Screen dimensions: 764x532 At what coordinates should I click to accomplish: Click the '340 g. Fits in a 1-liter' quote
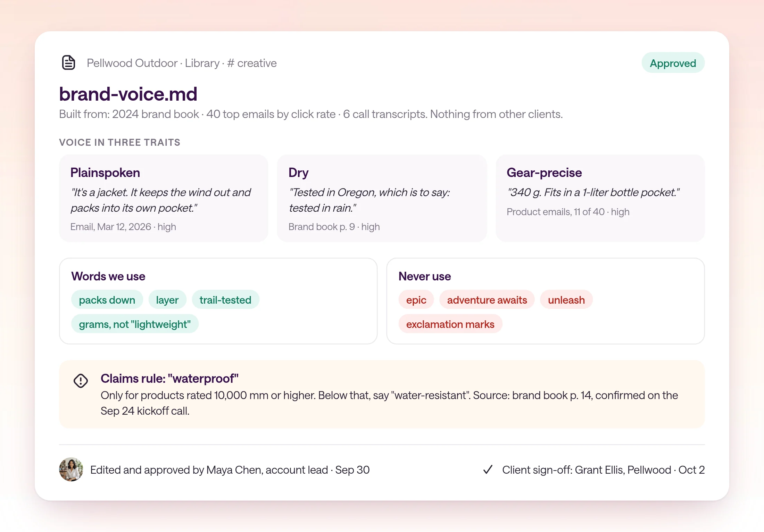593,192
